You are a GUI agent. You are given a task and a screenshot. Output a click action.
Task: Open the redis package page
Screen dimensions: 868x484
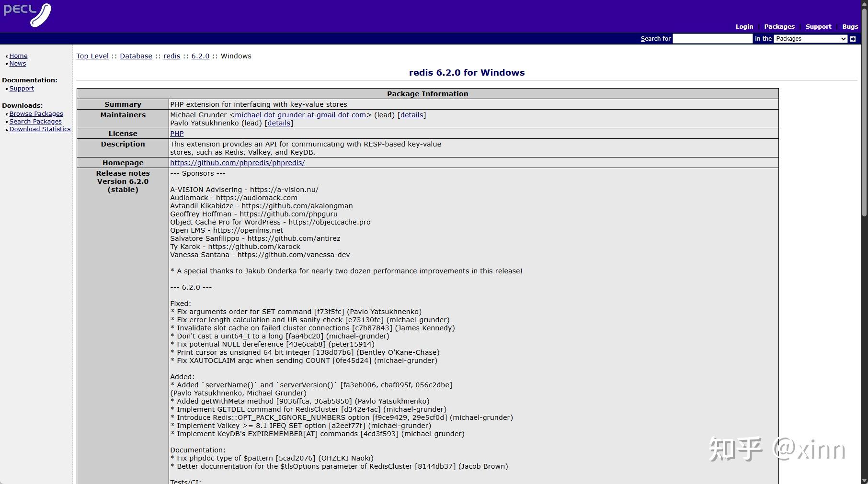click(171, 56)
